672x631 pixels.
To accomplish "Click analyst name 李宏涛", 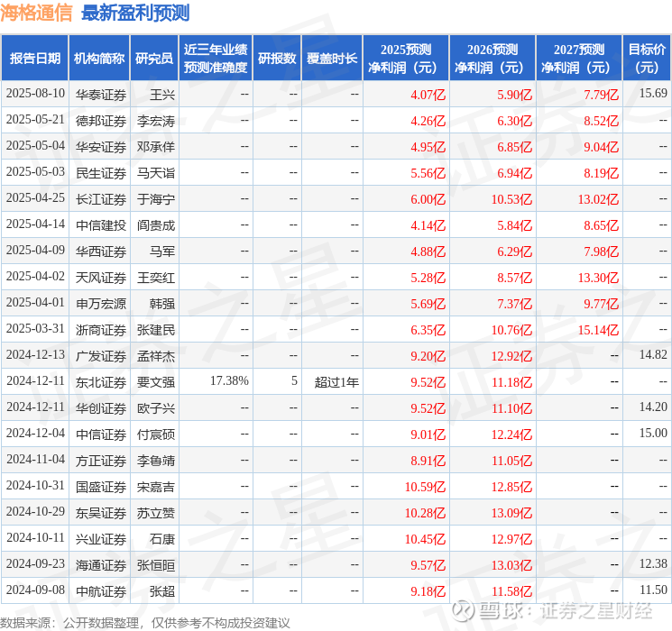I will [x=156, y=121].
